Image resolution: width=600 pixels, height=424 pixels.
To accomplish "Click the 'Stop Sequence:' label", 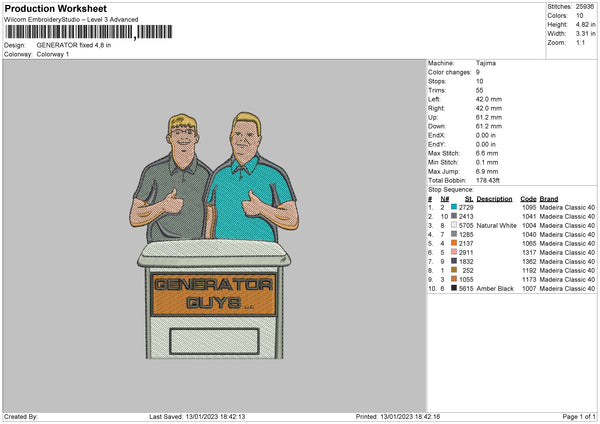I will 451,190.
